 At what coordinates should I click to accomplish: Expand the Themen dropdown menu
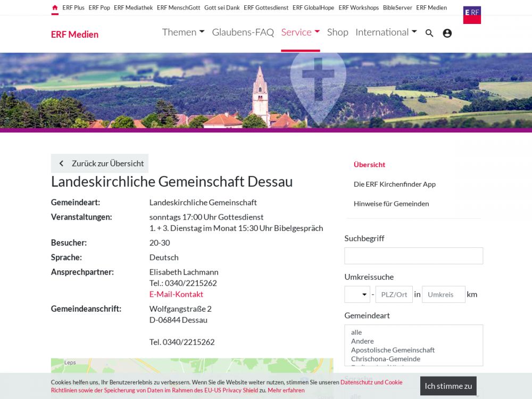183,32
